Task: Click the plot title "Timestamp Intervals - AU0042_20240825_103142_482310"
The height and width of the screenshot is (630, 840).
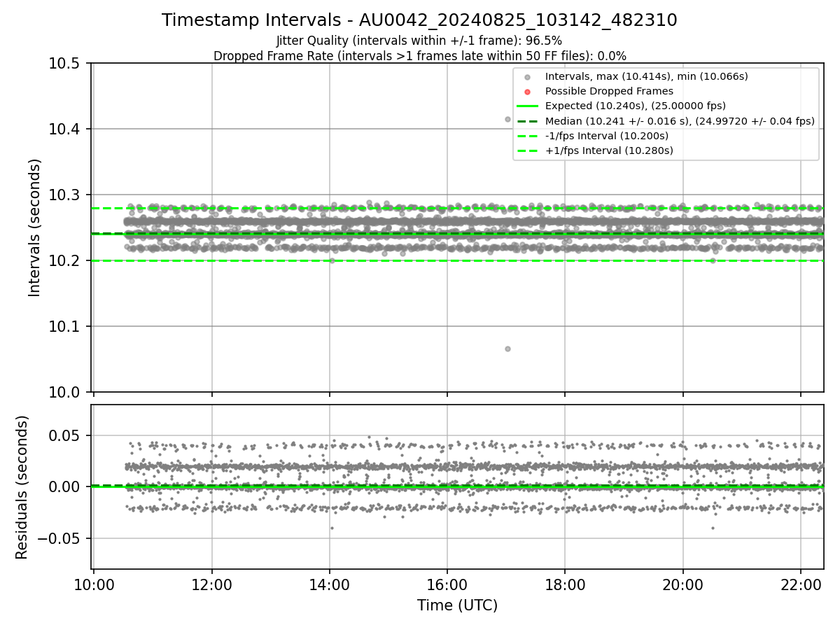Action: (419, 20)
